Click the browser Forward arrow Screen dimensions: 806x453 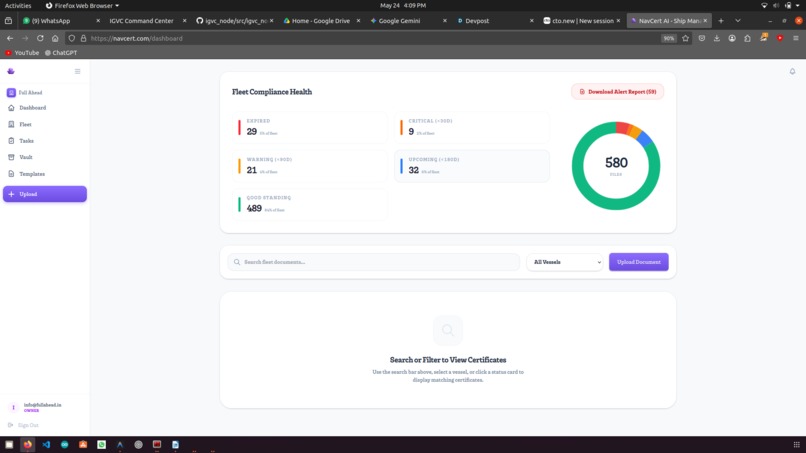pyautogui.click(x=25, y=38)
